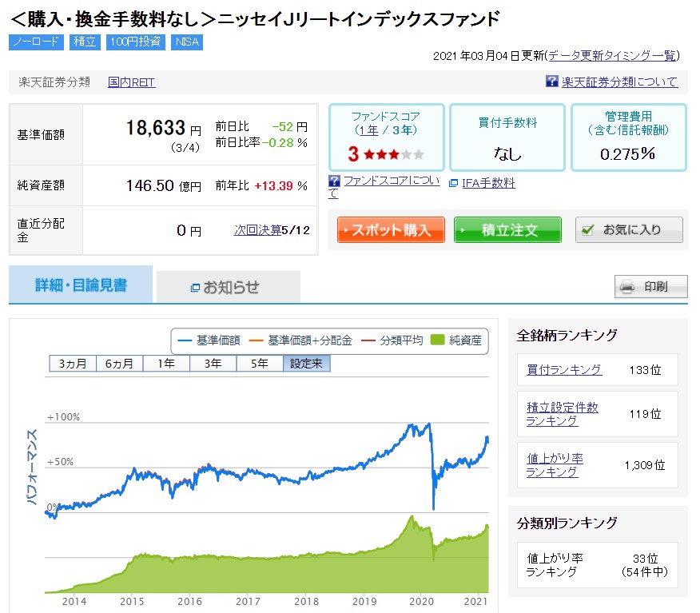Open the 次回決算 link
Image resolution: width=700 pixels, height=613 pixels.
point(257,230)
